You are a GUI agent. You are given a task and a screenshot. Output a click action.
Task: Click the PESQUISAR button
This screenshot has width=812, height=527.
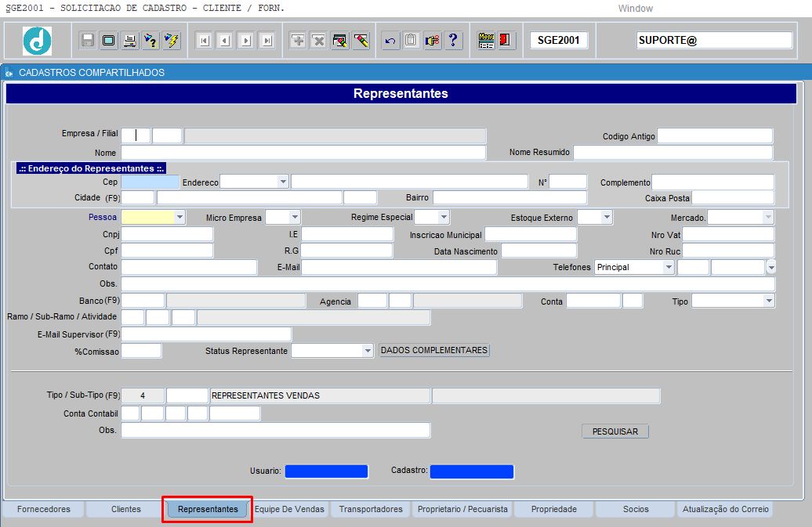[x=615, y=431]
